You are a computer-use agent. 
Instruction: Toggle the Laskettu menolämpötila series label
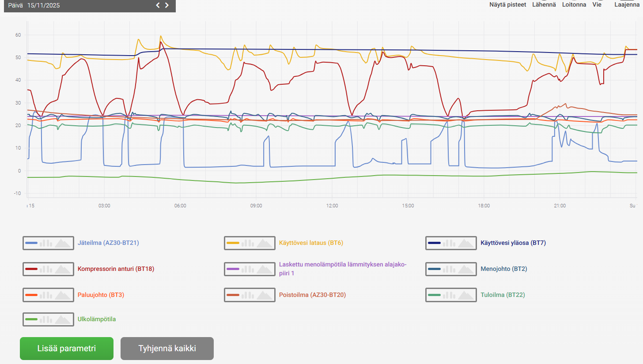click(x=342, y=269)
